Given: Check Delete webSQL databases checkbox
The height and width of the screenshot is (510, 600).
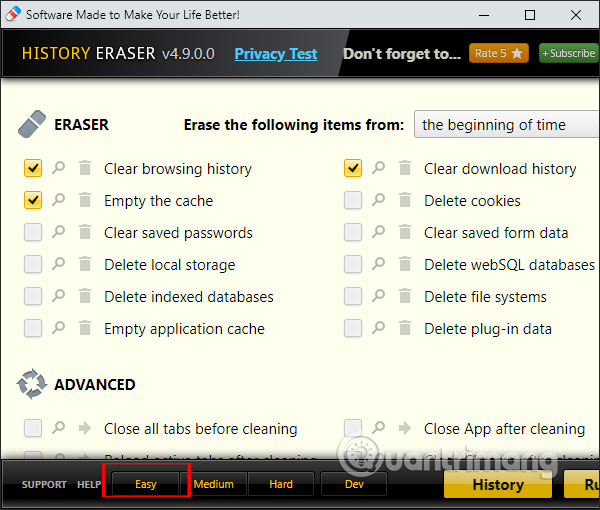Looking at the screenshot, I should 353,265.
